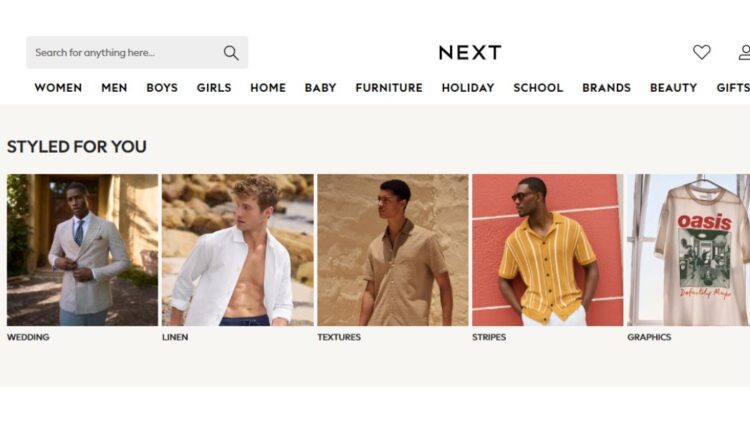Image resolution: width=750 pixels, height=430 pixels.
Task: Open the HOME department menu
Action: click(x=268, y=88)
